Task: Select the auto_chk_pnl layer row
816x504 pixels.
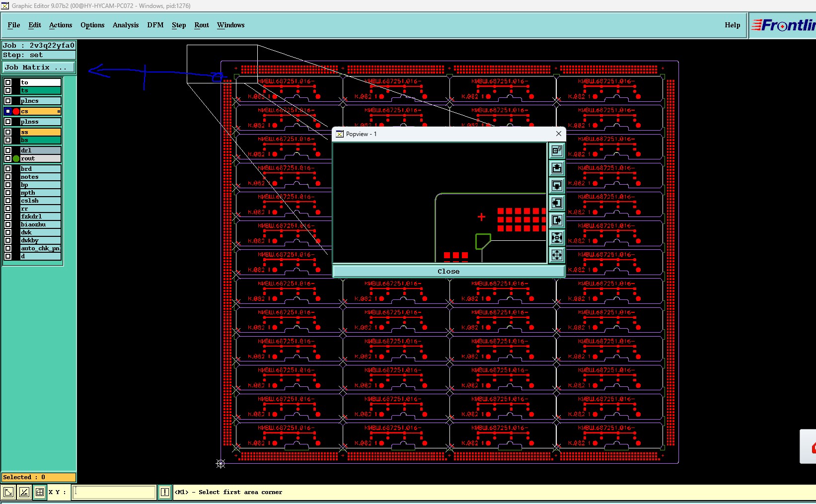Action: pyautogui.click(x=41, y=248)
